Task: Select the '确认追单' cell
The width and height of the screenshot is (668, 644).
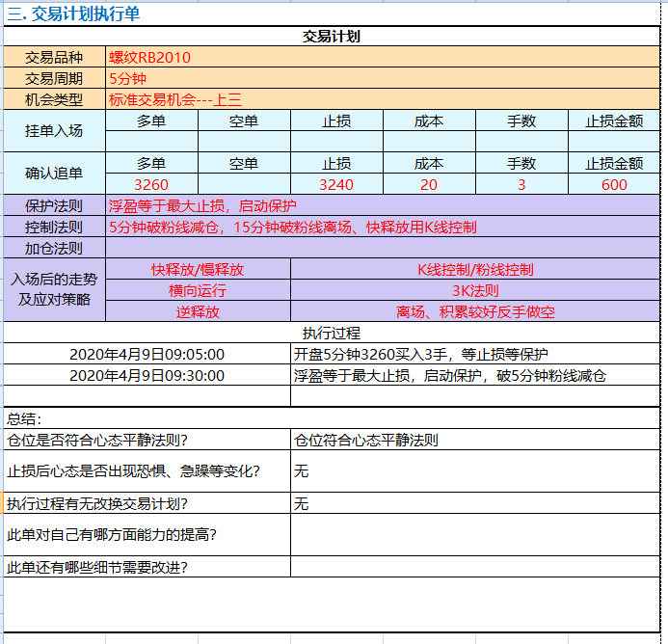Action: (54, 173)
